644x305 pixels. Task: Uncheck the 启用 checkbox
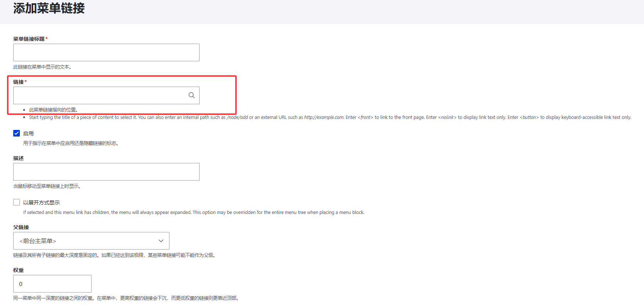tap(17, 133)
